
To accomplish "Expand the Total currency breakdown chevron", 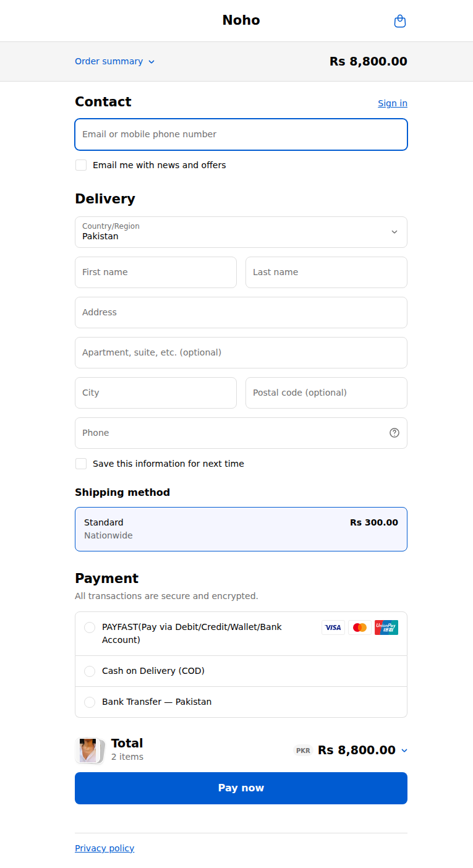I will click(x=404, y=750).
